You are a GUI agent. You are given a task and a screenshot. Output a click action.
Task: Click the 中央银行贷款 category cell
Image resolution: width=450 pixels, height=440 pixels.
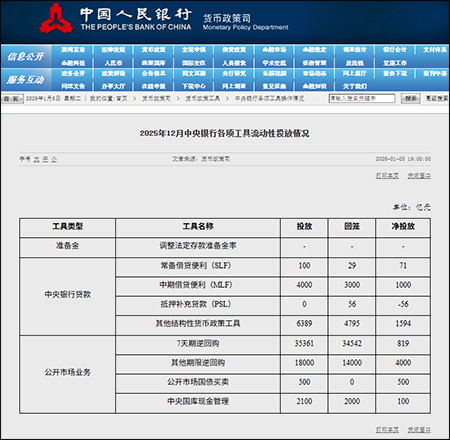click(x=68, y=295)
